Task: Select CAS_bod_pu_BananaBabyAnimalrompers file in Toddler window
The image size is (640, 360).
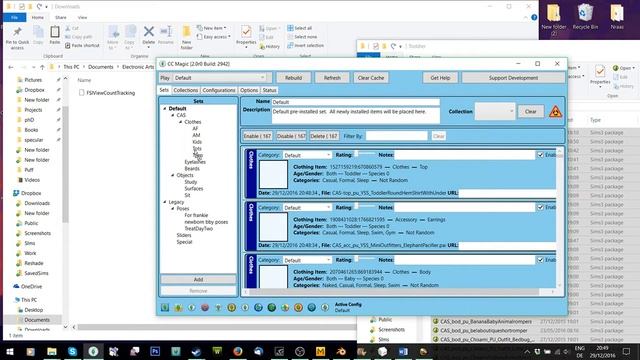Action: [x=486, y=322]
